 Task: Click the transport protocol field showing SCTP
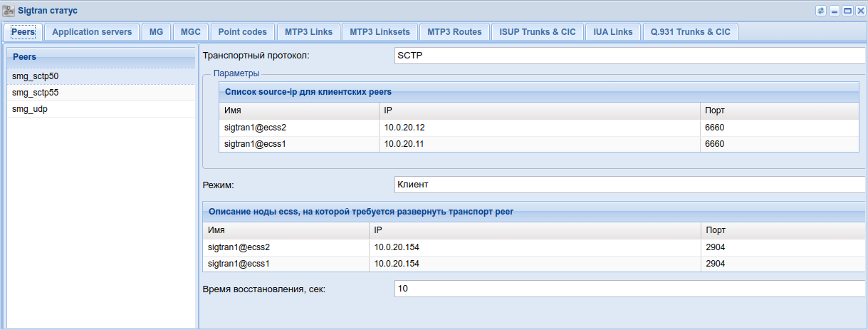629,56
